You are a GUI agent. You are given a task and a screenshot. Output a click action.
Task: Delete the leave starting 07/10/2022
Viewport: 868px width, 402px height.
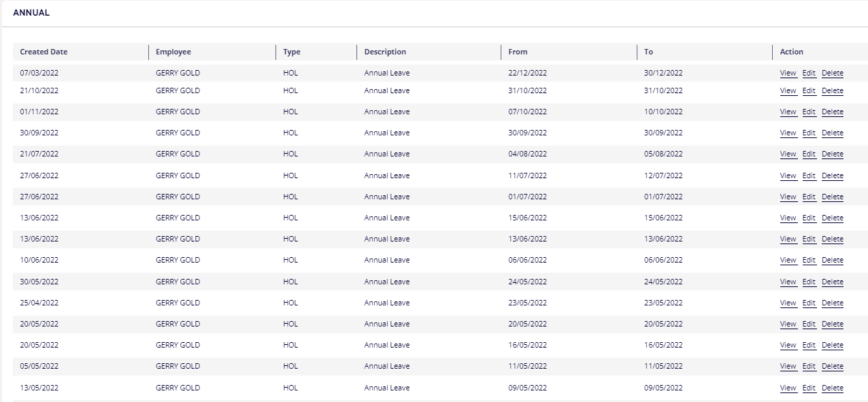832,112
